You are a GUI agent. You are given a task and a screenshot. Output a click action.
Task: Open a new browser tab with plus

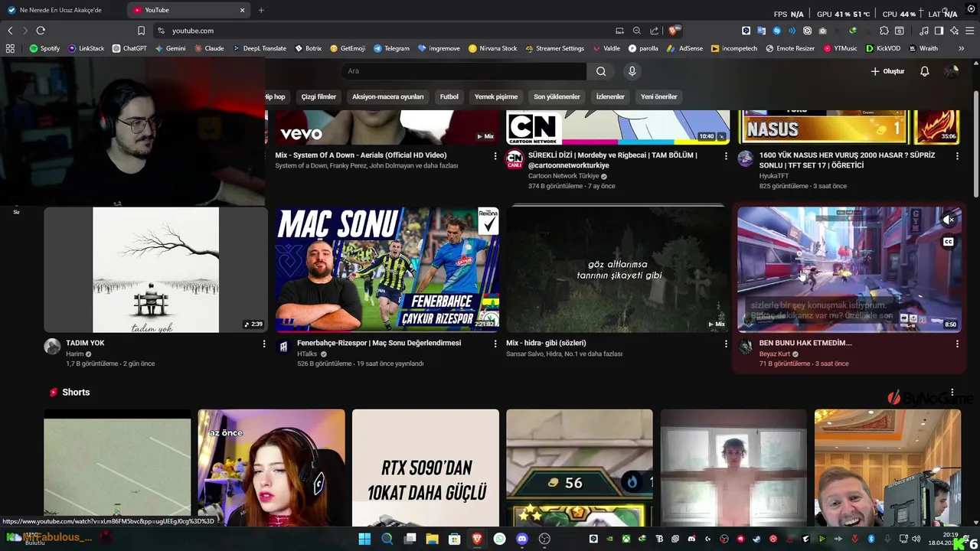tap(261, 10)
